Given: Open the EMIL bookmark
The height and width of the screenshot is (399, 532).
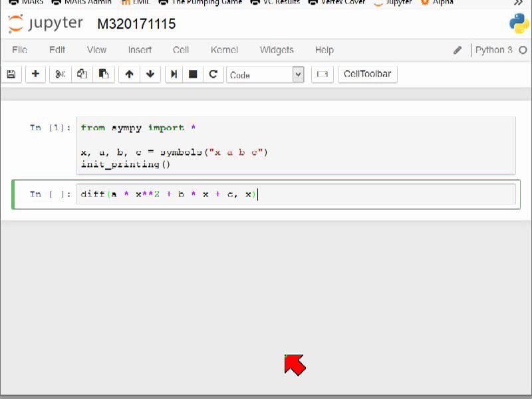Looking at the screenshot, I should coord(136,2).
